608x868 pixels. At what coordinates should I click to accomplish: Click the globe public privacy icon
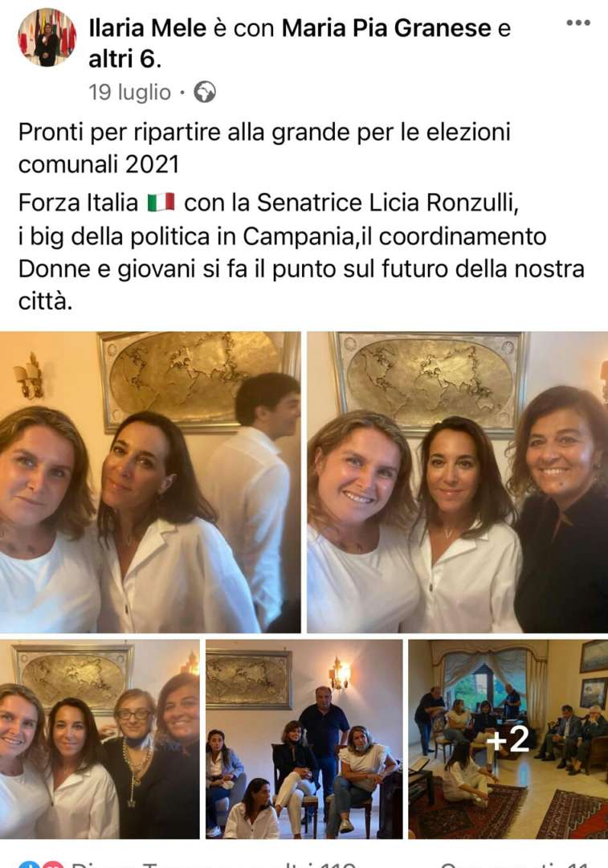pyautogui.click(x=205, y=92)
